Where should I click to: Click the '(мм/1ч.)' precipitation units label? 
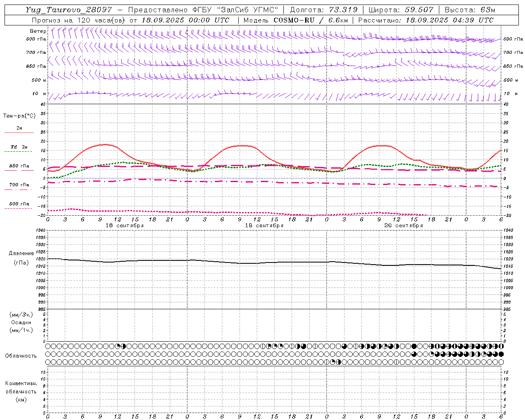(x=21, y=330)
